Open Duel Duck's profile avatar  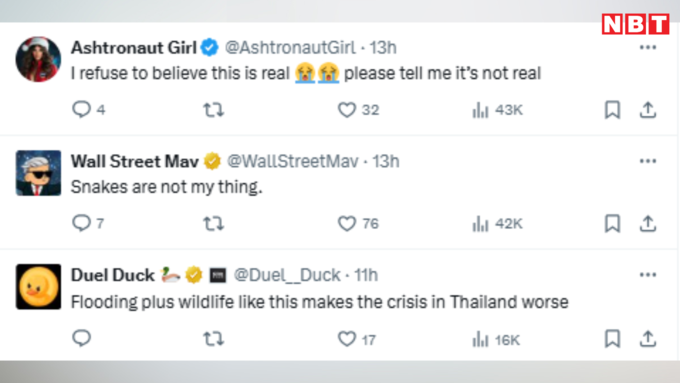tap(39, 287)
